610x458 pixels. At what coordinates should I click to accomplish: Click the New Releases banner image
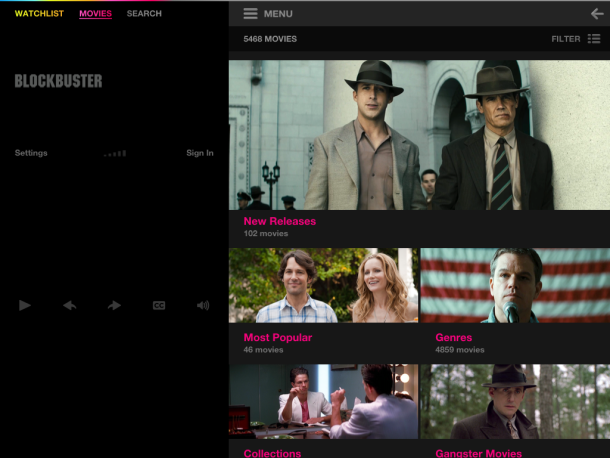(x=419, y=135)
